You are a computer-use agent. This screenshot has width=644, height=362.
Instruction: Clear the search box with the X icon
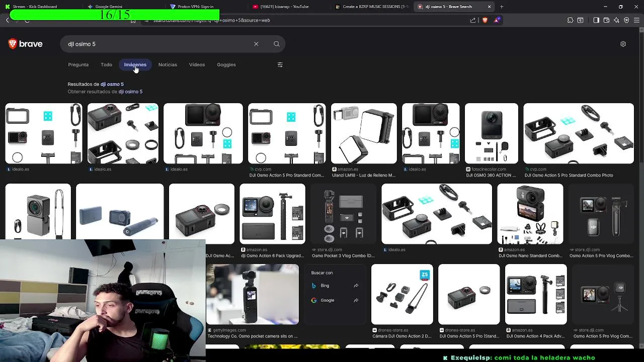pyautogui.click(x=256, y=44)
